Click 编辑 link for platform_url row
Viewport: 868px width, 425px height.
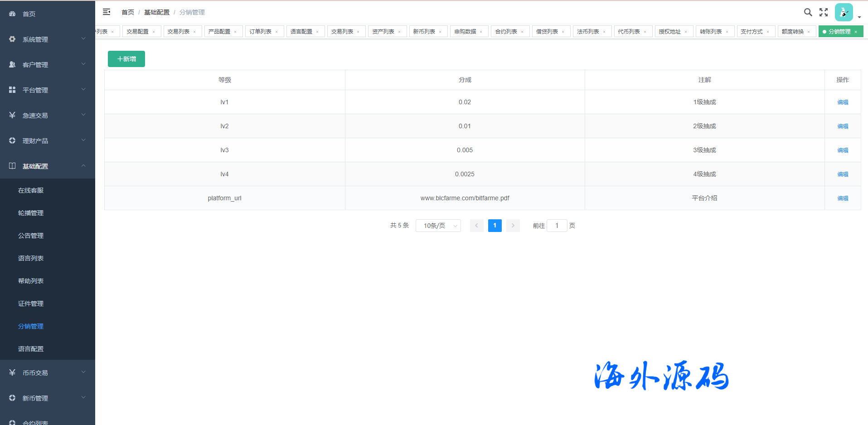point(843,198)
